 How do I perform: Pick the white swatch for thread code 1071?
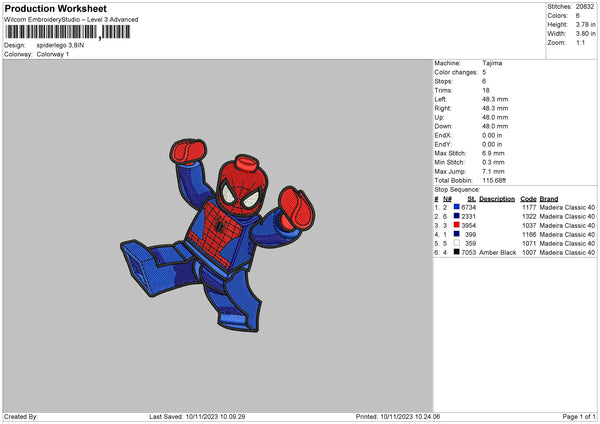tap(457, 243)
